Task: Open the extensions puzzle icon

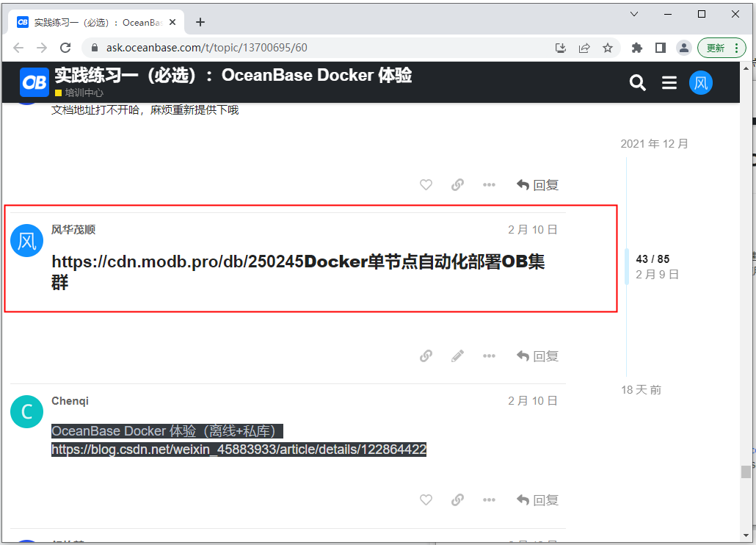Action: point(637,48)
